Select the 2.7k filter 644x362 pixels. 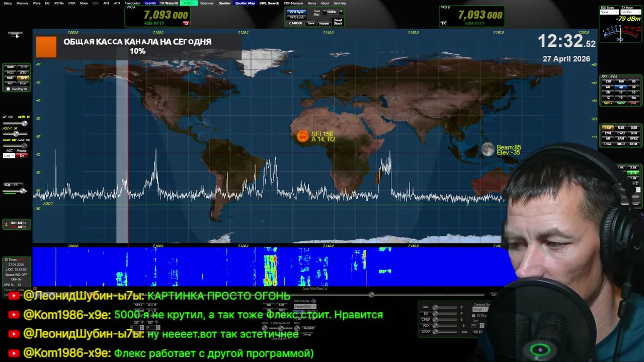pos(633,173)
